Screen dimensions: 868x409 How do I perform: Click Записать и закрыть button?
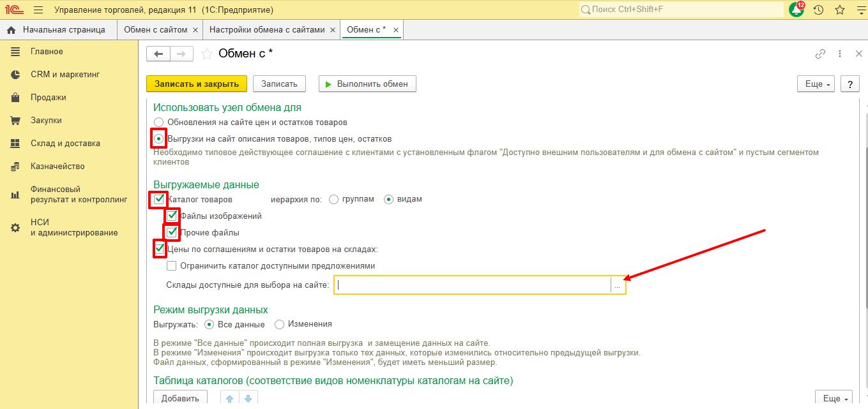[x=196, y=84]
